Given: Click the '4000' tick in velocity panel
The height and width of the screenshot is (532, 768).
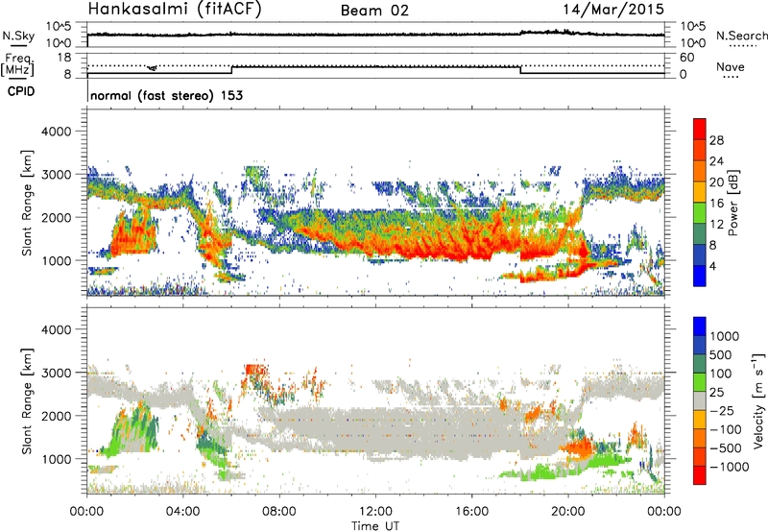Looking at the screenshot, I should click(56, 329).
